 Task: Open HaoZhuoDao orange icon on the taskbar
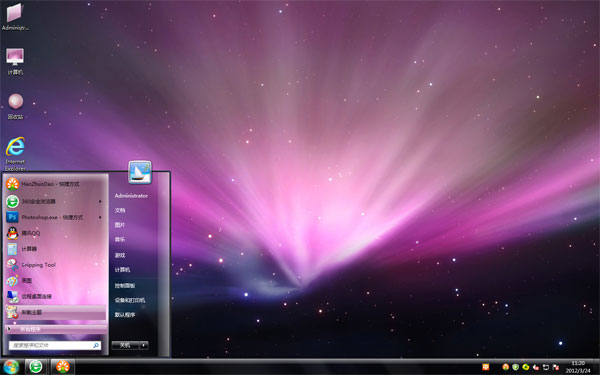click(x=63, y=367)
